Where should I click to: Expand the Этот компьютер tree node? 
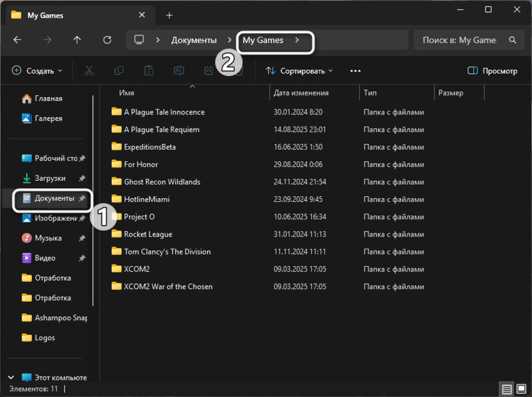point(12,377)
